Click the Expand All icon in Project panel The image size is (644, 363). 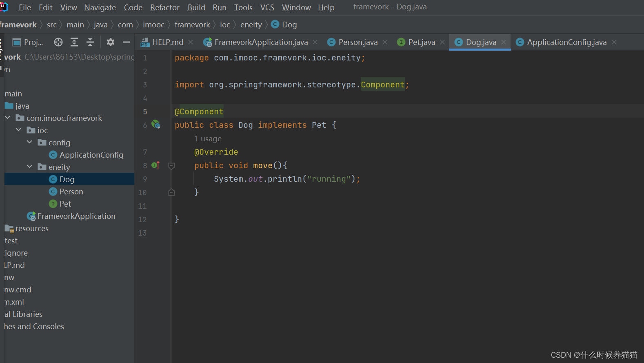[74, 42]
